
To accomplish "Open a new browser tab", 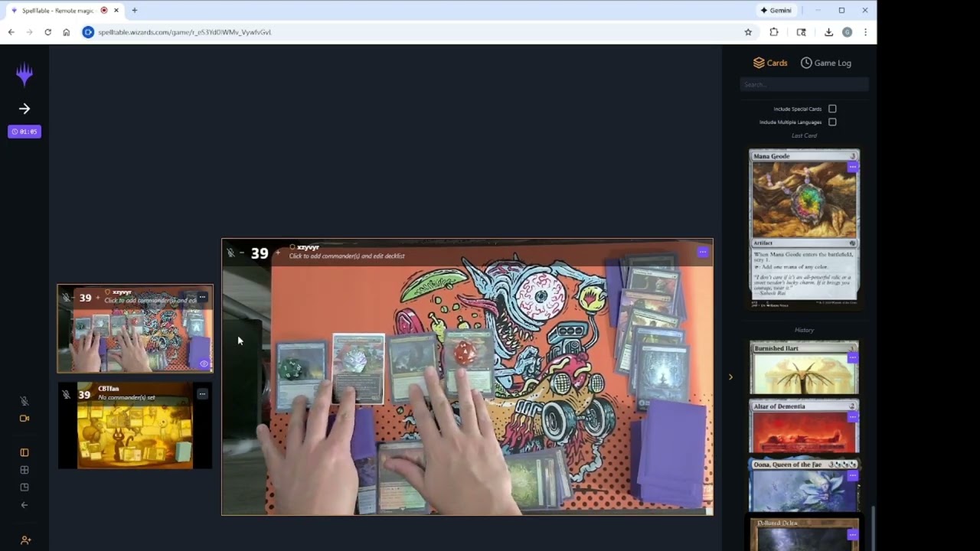I will coord(135,11).
